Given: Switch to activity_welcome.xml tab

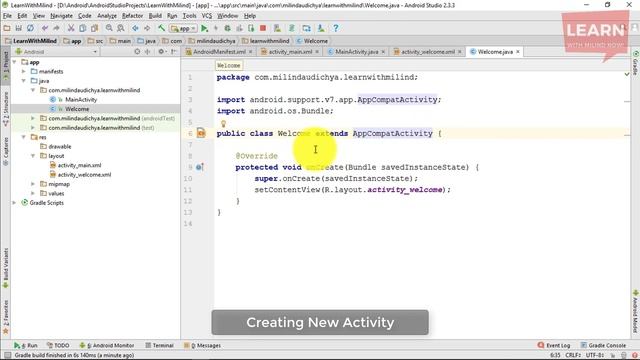Looking at the screenshot, I should (427, 52).
